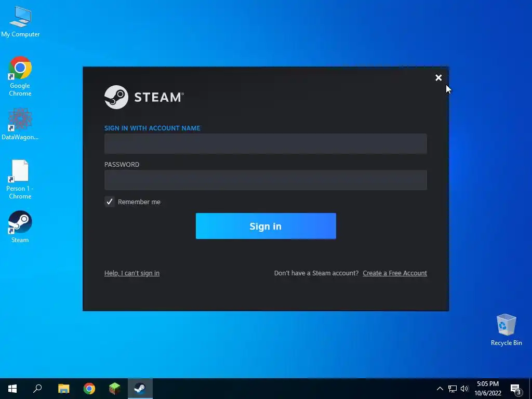
Task: Select the Steam desktop shortcut
Action: 20,227
